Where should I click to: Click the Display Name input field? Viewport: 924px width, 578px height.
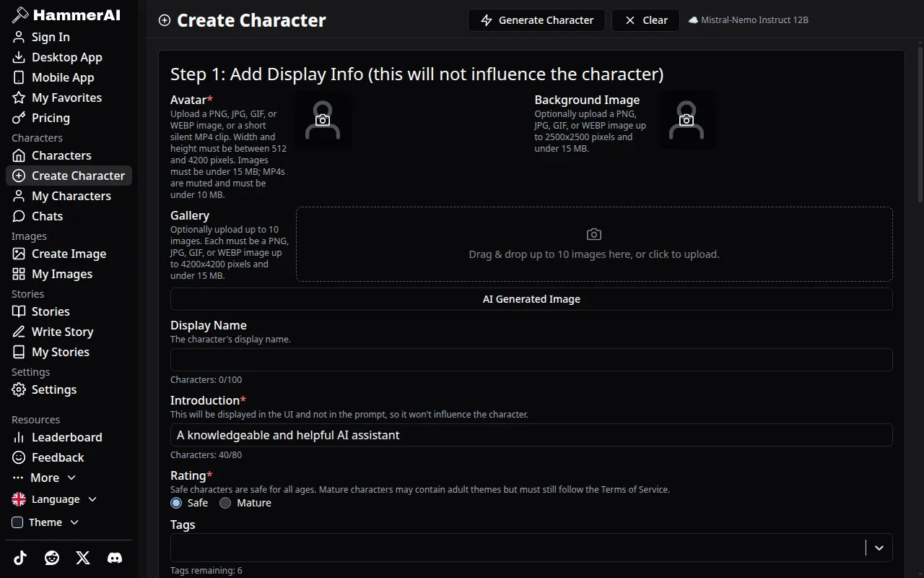pyautogui.click(x=531, y=360)
